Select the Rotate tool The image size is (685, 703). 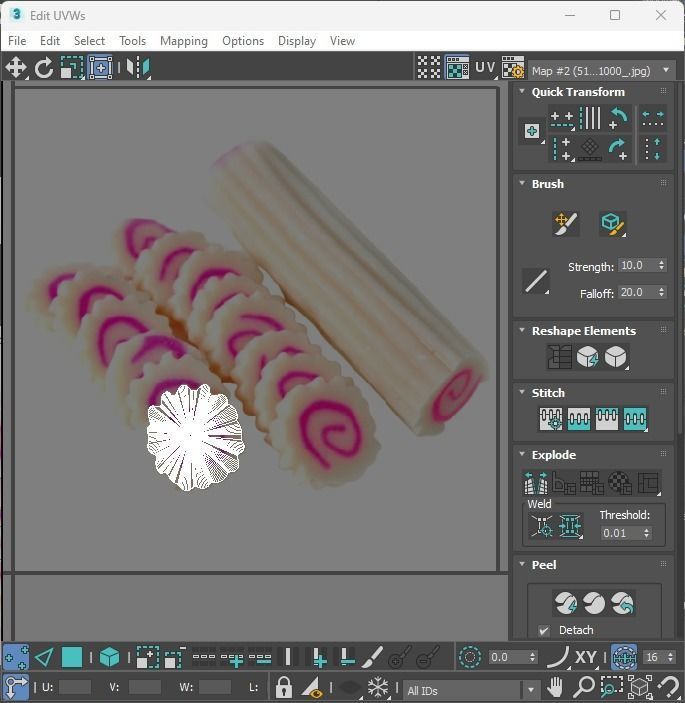pos(43,68)
